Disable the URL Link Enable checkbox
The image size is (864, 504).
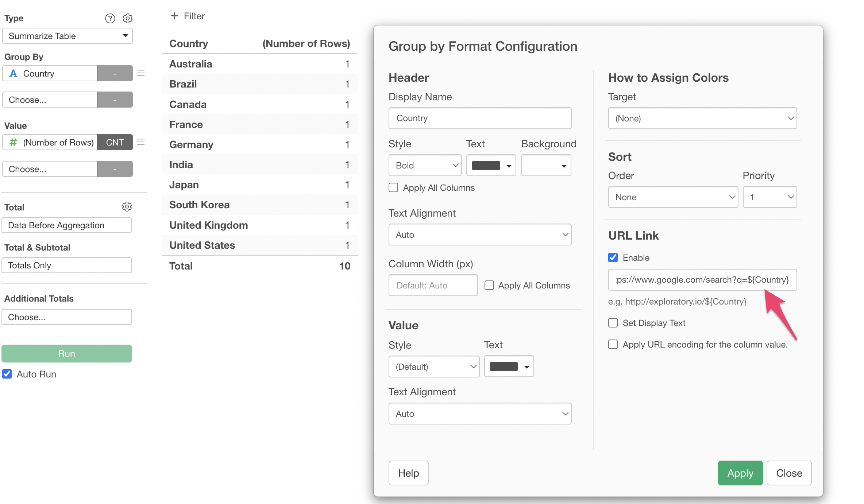[x=613, y=258]
